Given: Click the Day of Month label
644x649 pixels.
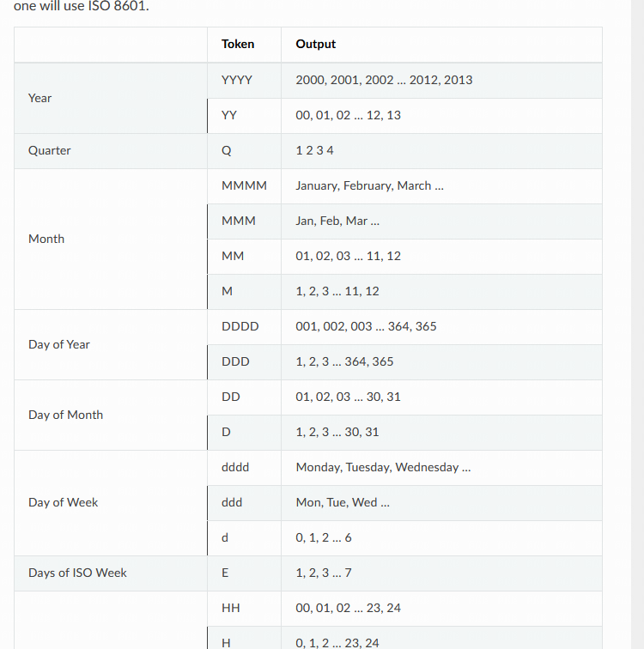Looking at the screenshot, I should coord(65,415).
